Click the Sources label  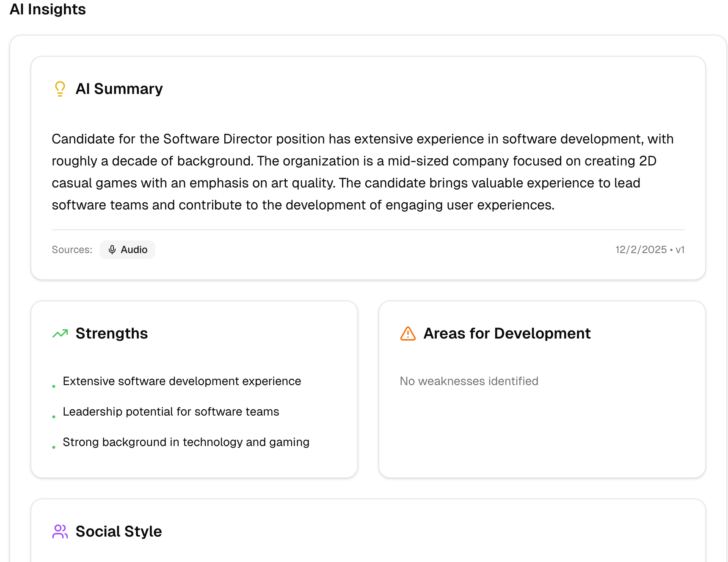(x=72, y=250)
